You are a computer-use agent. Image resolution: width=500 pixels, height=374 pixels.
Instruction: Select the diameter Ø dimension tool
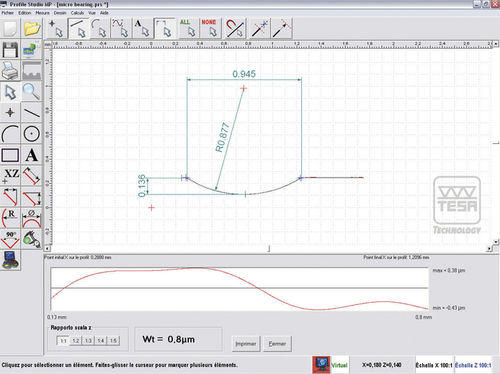point(32,218)
